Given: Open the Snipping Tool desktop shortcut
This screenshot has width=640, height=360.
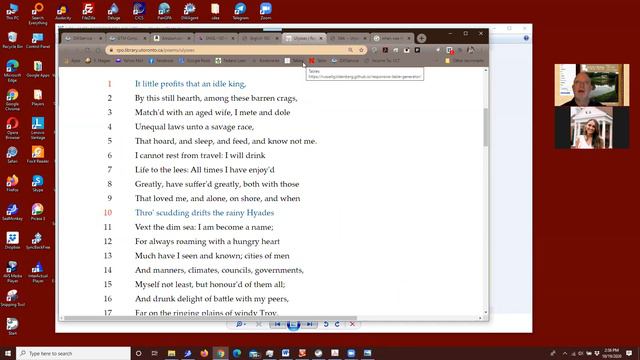Looking at the screenshot, I should pyautogui.click(x=12, y=298).
